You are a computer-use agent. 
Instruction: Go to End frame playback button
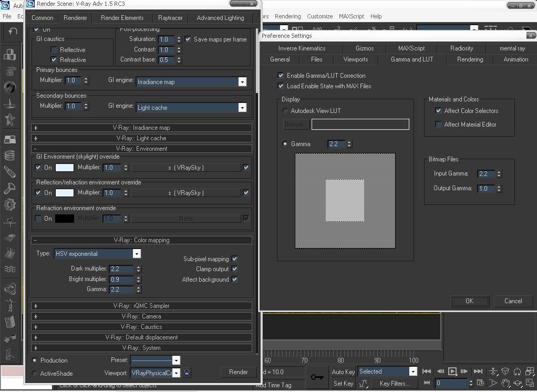478,371
